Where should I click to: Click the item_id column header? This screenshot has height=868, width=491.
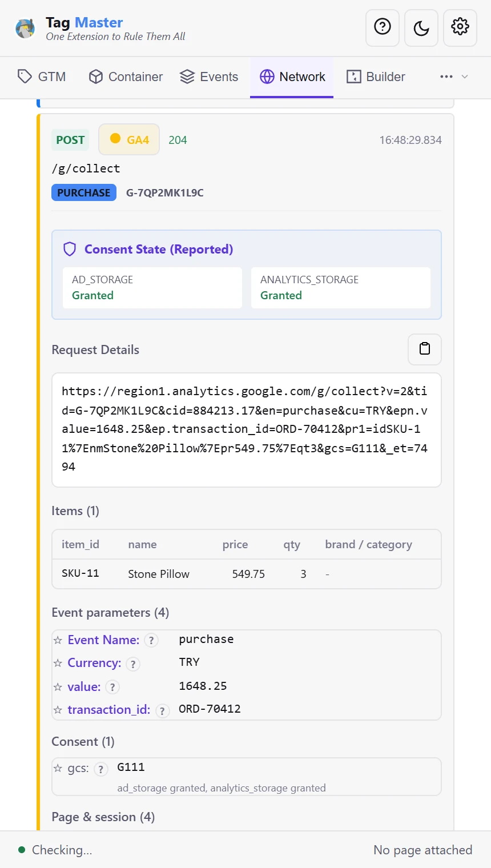tap(81, 544)
